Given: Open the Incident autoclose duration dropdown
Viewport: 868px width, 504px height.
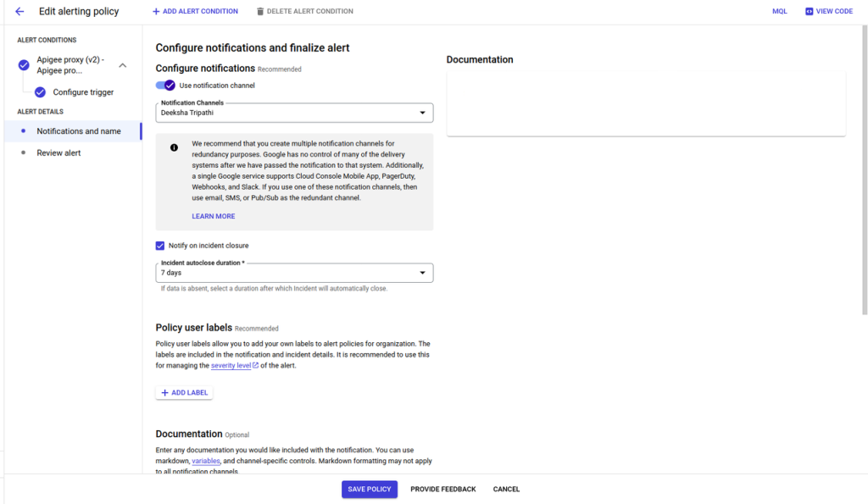Looking at the screenshot, I should coord(422,272).
